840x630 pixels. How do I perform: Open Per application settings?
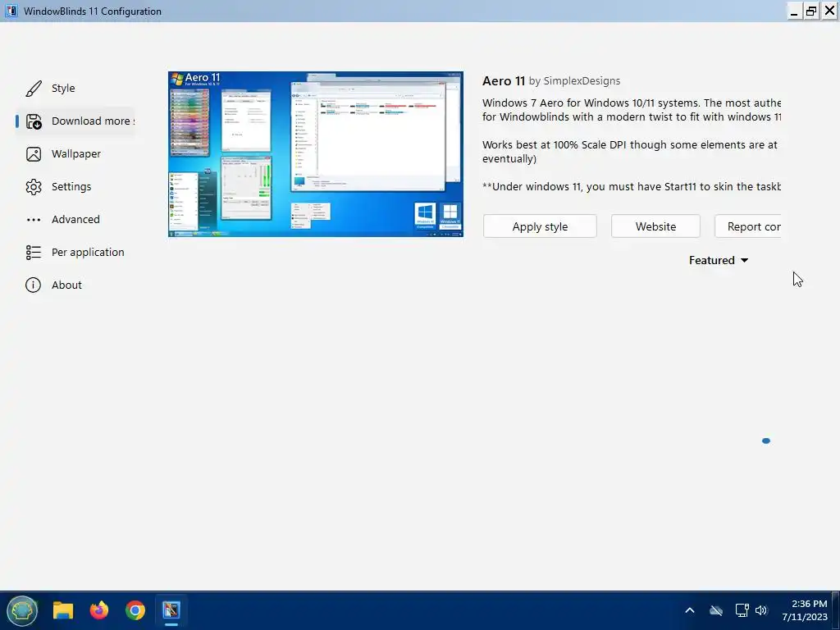click(88, 252)
